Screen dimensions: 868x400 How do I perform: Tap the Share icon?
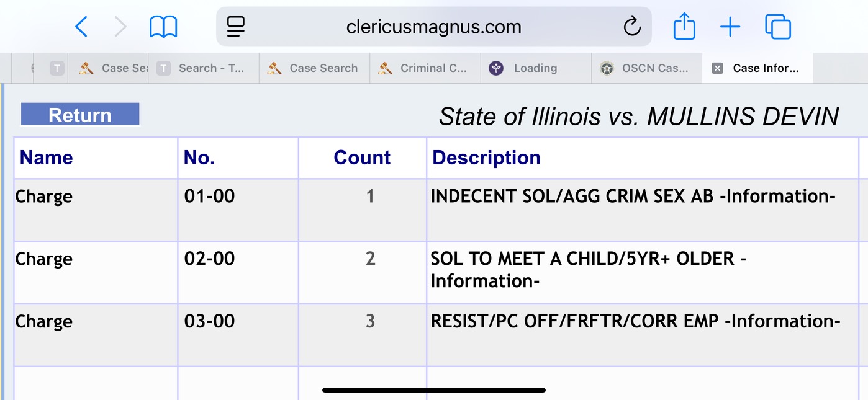click(x=684, y=27)
